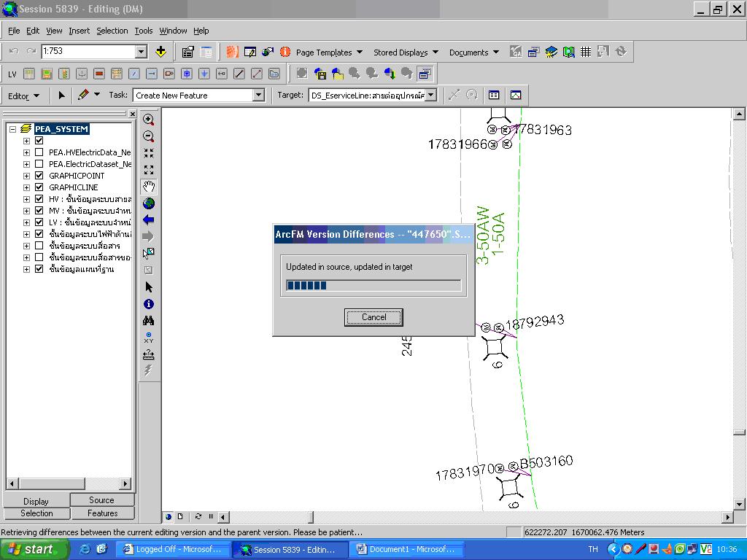
Task: Click the dialog progress bar
Action: click(x=373, y=285)
